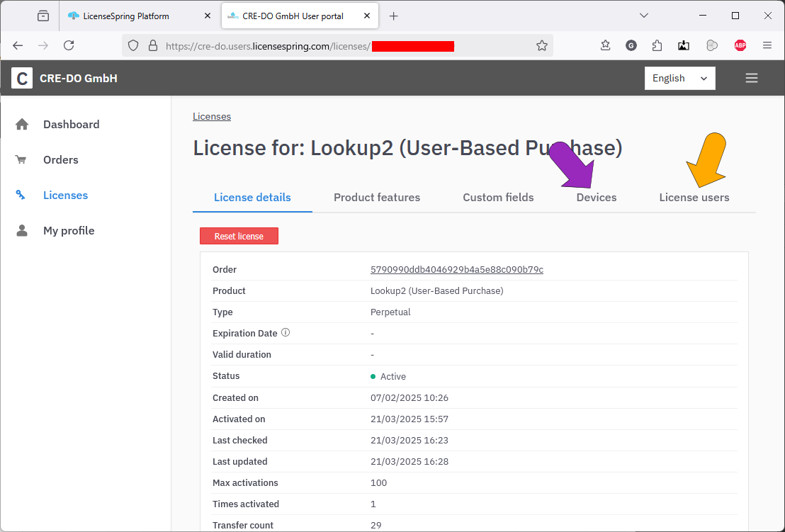The width and height of the screenshot is (785, 532).
Task: Maximize the Firefox window
Action: point(735,16)
